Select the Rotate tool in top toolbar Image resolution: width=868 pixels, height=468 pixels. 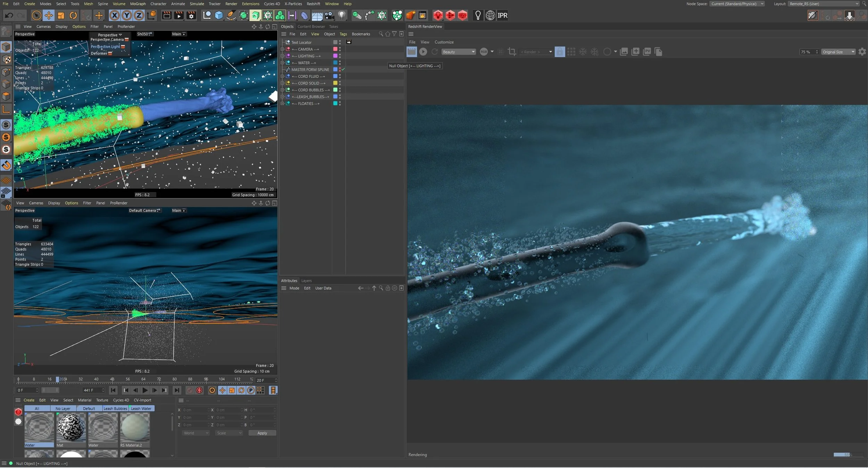tap(73, 15)
